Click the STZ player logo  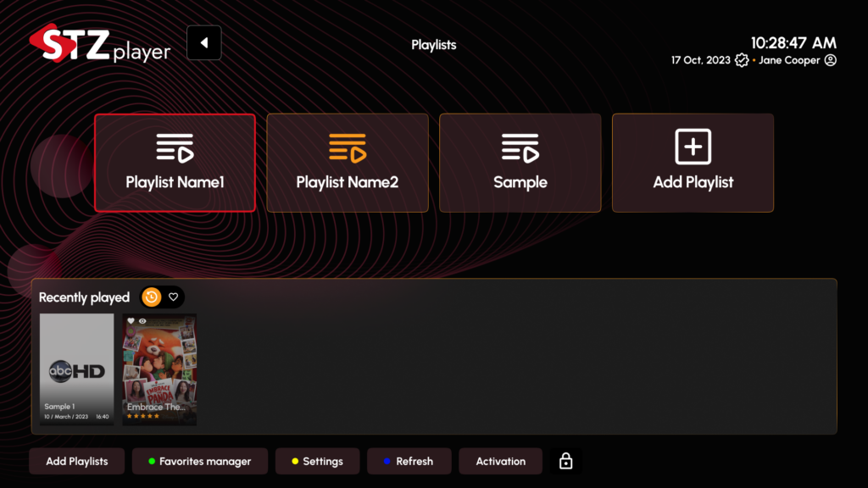(x=100, y=44)
